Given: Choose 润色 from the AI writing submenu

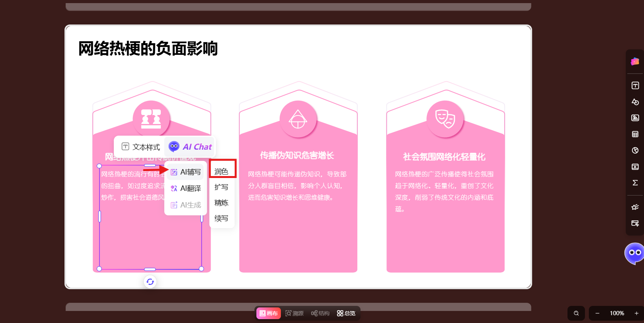Looking at the screenshot, I should click(x=221, y=171).
